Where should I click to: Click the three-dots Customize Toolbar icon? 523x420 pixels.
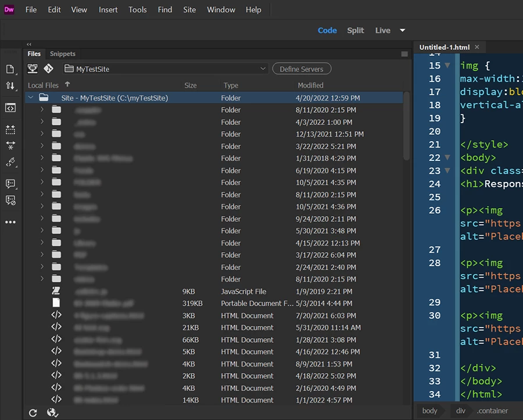tap(10, 222)
